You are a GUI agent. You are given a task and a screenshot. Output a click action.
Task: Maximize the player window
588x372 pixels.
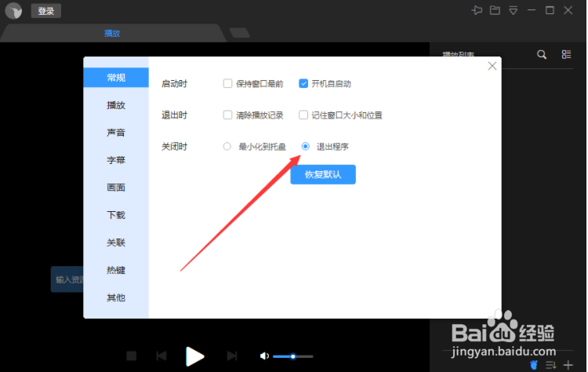pos(550,10)
